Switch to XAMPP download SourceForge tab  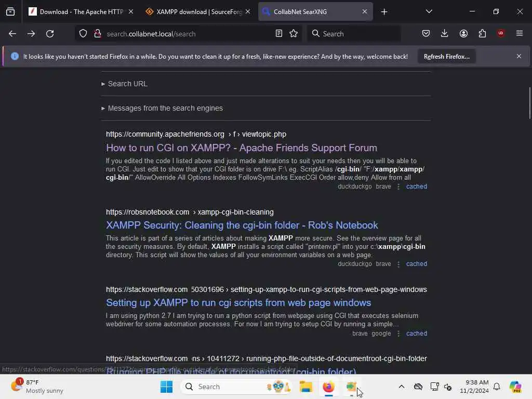[198, 11]
